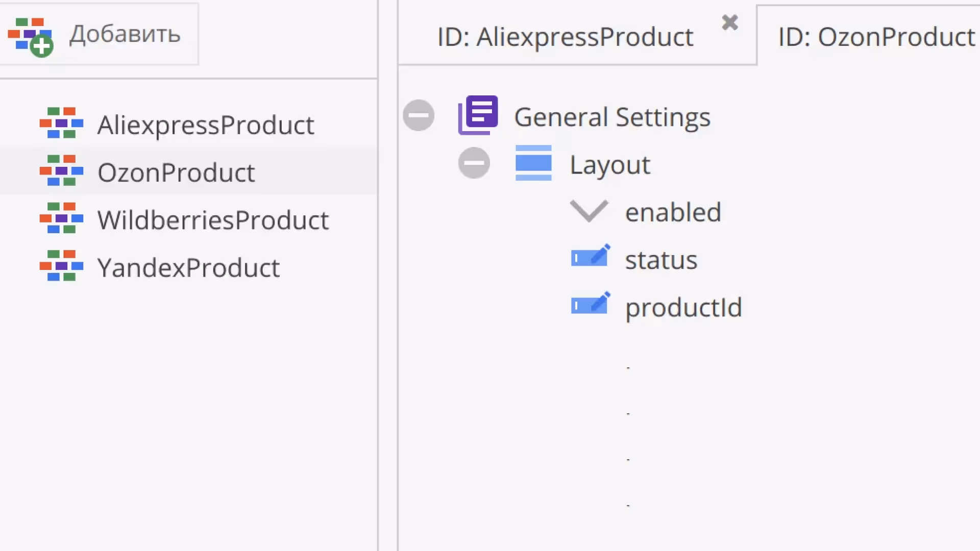Click the WildberriesProduct model icon
Viewport: 980px width, 551px height.
click(x=61, y=218)
